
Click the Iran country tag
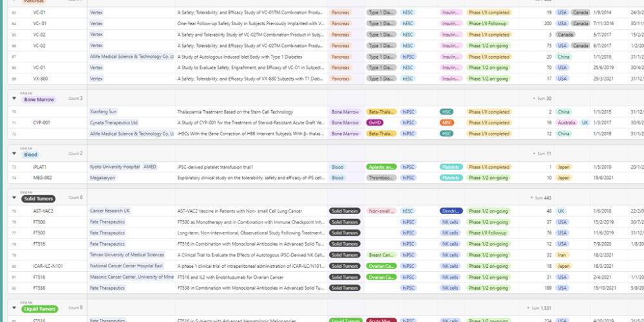click(x=563, y=255)
